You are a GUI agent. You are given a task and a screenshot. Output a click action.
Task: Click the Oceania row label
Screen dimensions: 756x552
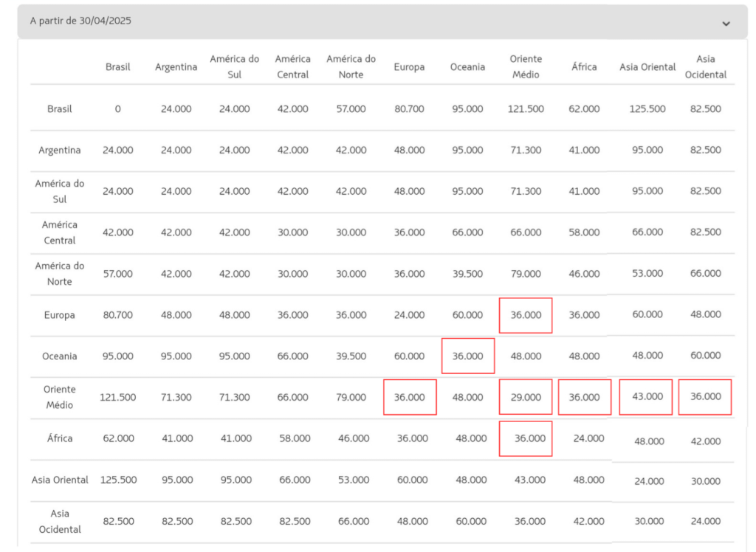[x=60, y=356]
